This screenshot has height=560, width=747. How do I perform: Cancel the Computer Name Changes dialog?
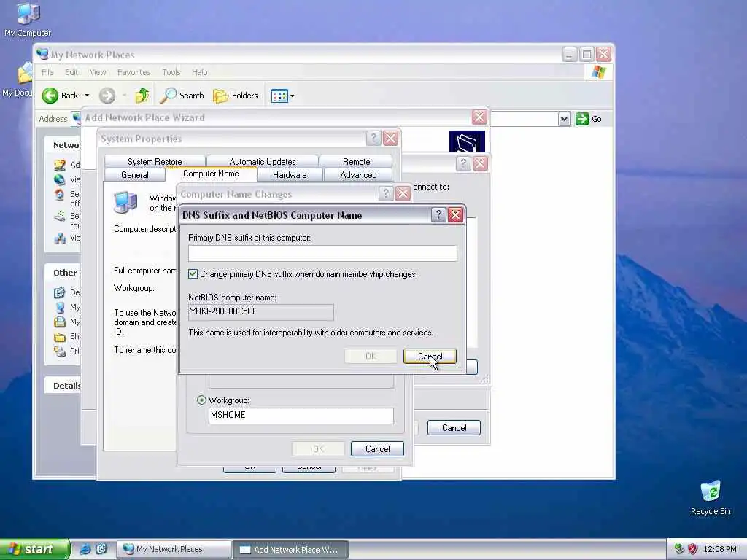click(x=377, y=449)
